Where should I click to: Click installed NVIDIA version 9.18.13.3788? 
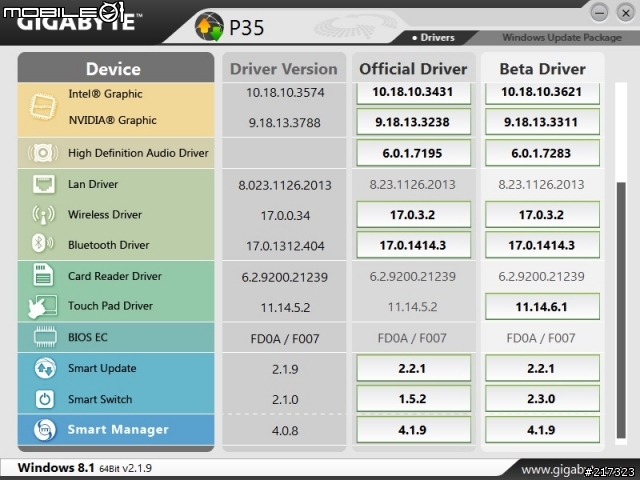(284, 122)
